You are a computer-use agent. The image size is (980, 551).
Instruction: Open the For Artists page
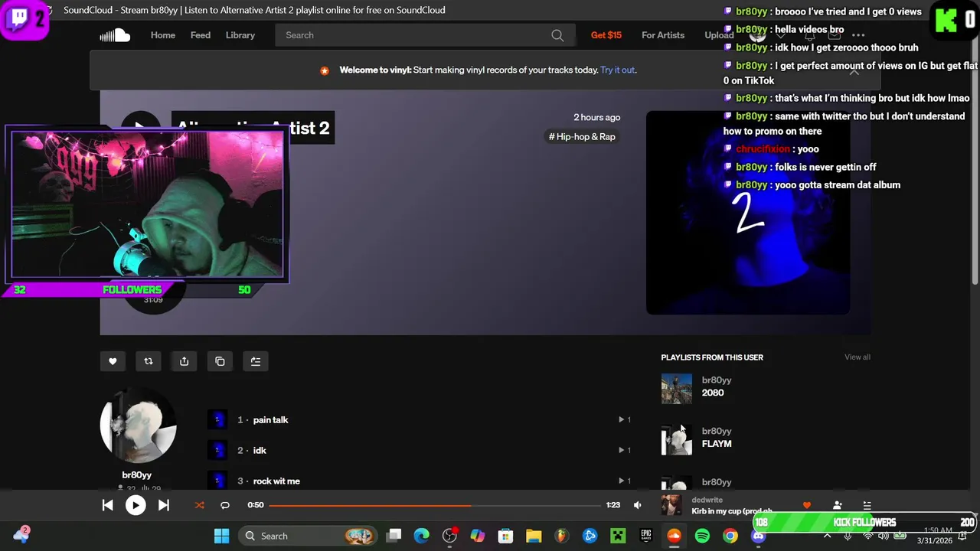663,35
